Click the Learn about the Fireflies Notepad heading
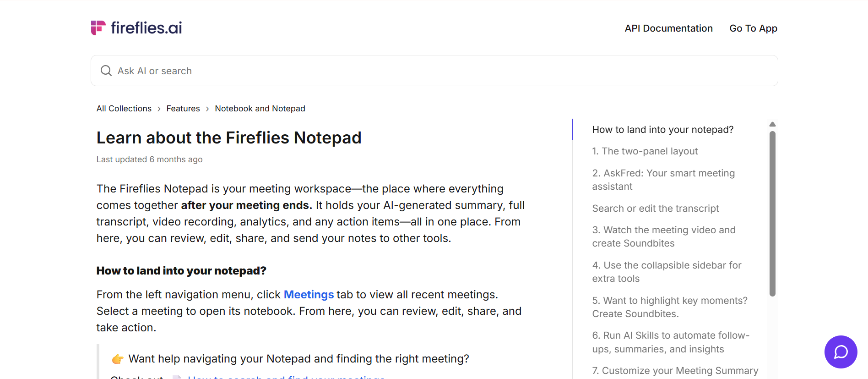 pos(229,138)
